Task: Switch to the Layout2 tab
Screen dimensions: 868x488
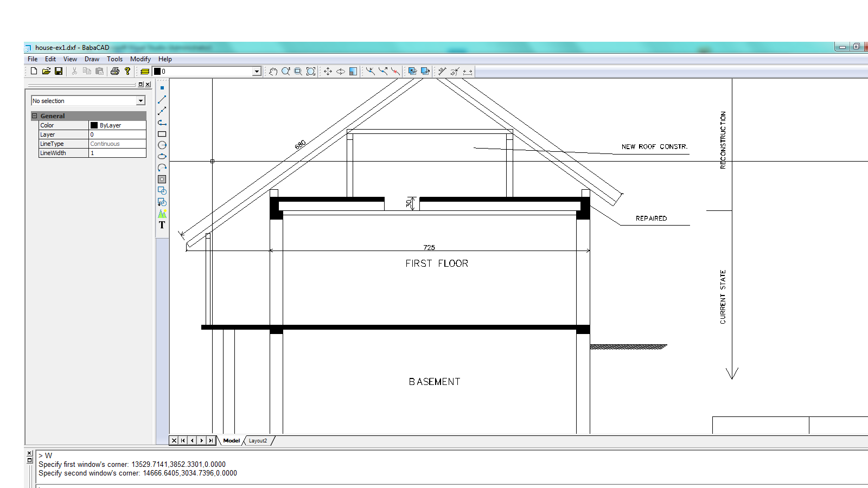Action: pos(258,441)
